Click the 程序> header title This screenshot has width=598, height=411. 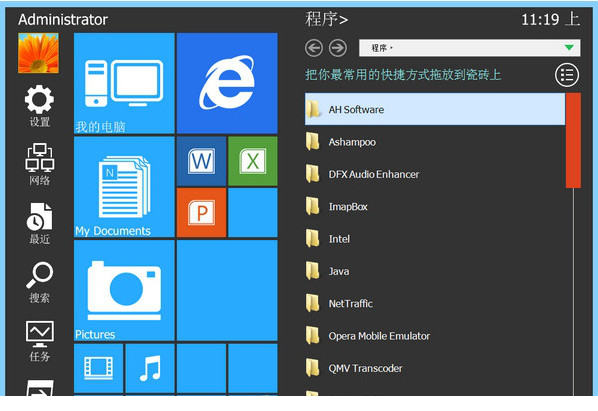(326, 19)
